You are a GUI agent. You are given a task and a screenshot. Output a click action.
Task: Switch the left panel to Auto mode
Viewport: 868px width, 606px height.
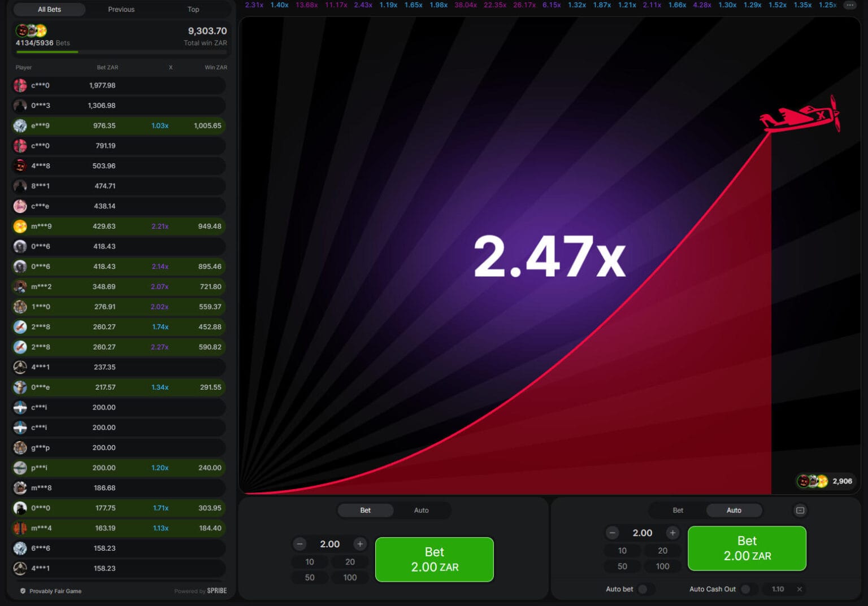(421, 510)
